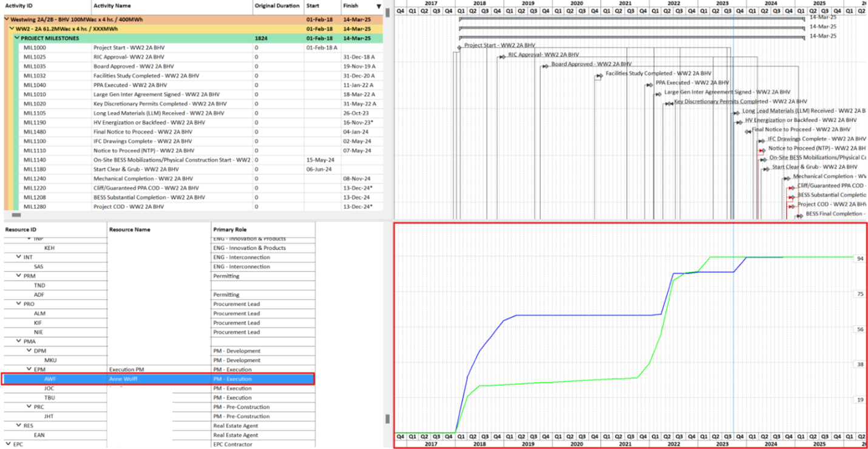Click the filter icon on the Finish column header
This screenshot has width=868, height=449.
pos(379,5)
